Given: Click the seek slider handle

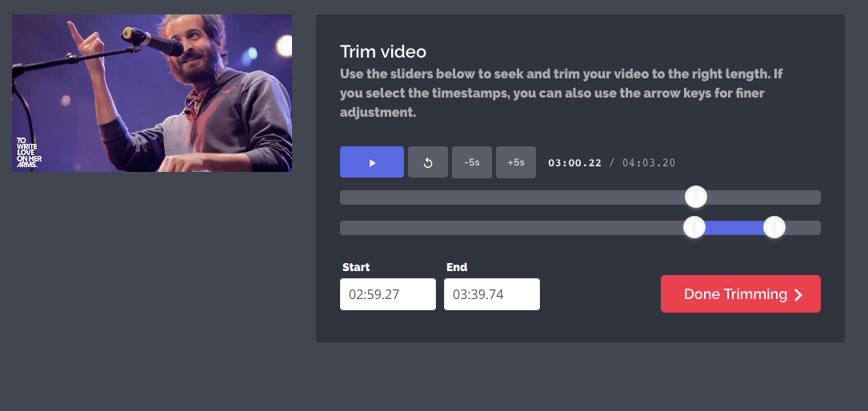Looking at the screenshot, I should point(695,197).
